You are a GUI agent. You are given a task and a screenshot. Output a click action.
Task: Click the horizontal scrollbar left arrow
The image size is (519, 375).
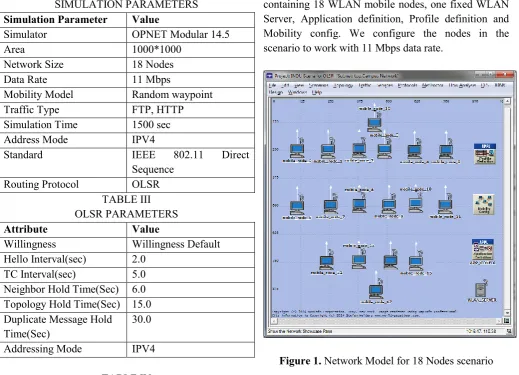tap(274, 321)
